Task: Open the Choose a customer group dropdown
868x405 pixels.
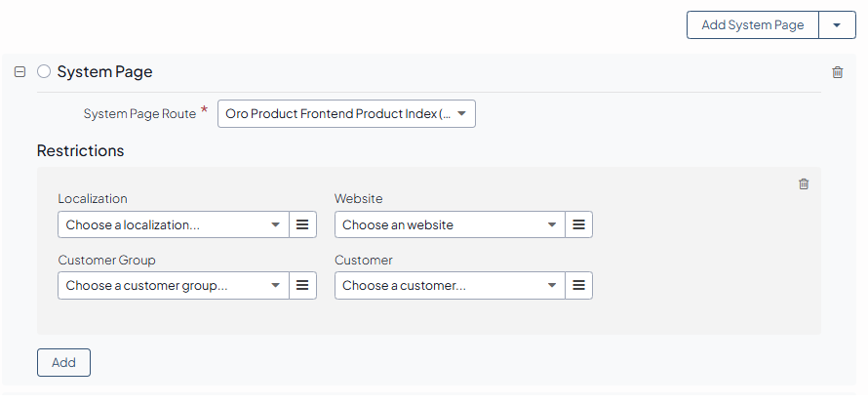Action: point(173,286)
